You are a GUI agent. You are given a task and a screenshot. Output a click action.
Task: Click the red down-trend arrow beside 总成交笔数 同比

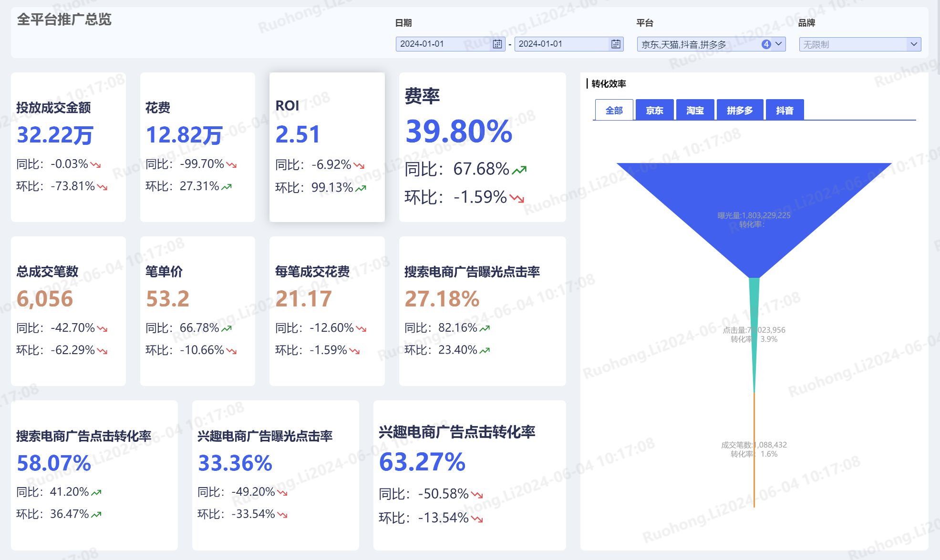[x=102, y=328]
